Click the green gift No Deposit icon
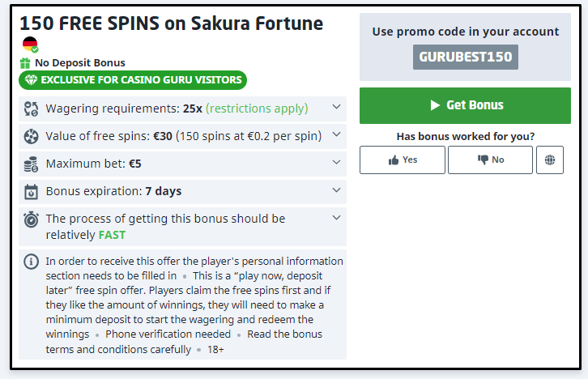588x379 pixels. pyautogui.click(x=25, y=63)
